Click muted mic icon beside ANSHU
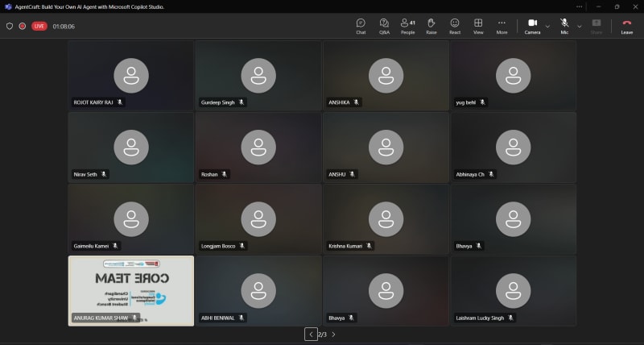 coord(352,174)
